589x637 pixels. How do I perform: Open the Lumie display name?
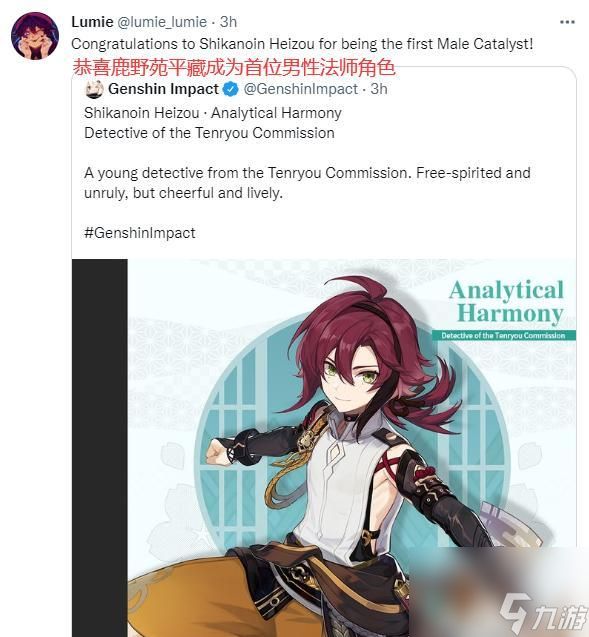92,22
